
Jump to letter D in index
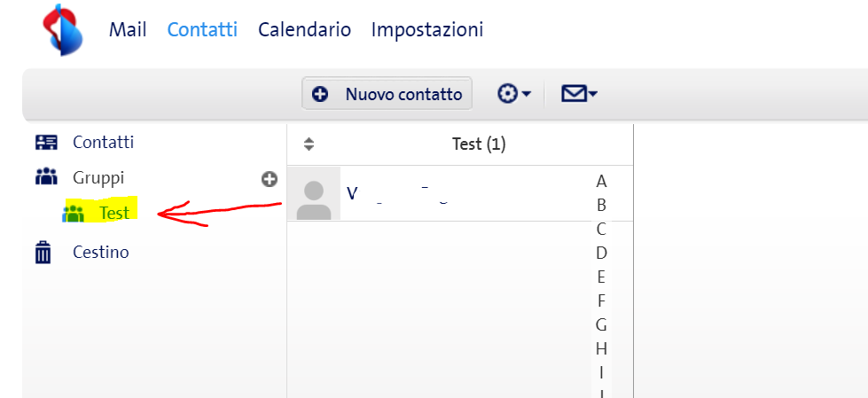point(601,253)
